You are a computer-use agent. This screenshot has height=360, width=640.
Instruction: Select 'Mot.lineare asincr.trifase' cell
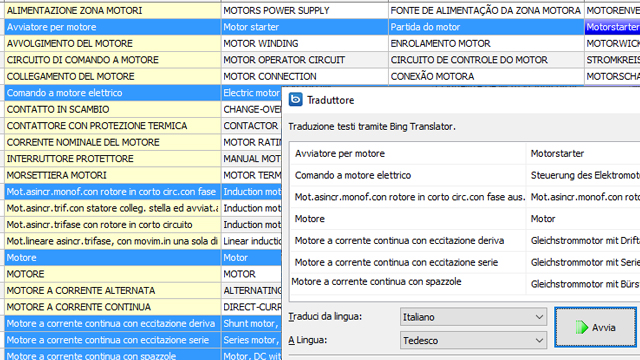(113, 241)
